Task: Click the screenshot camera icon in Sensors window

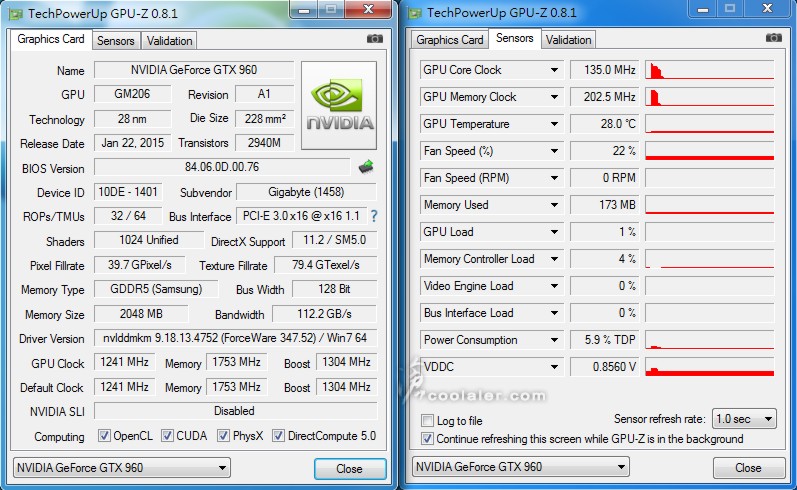Action: pyautogui.click(x=774, y=38)
